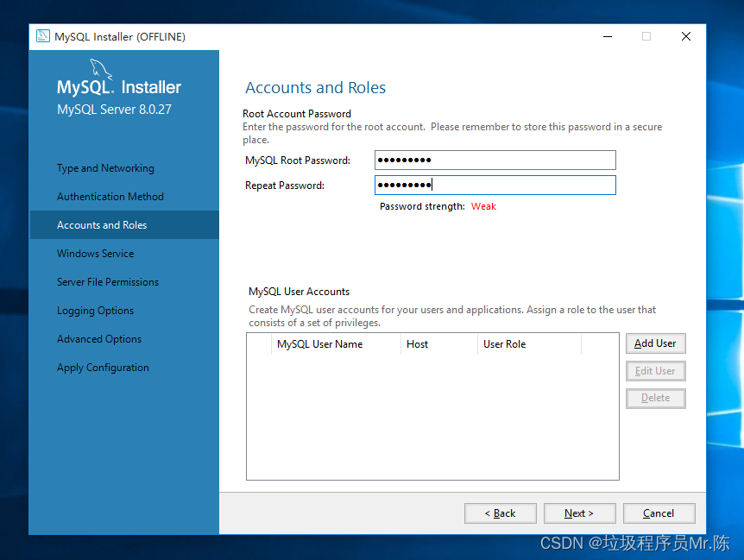The image size is (744, 560).
Task: Click the Accounts and Roles page heading
Action: point(315,88)
